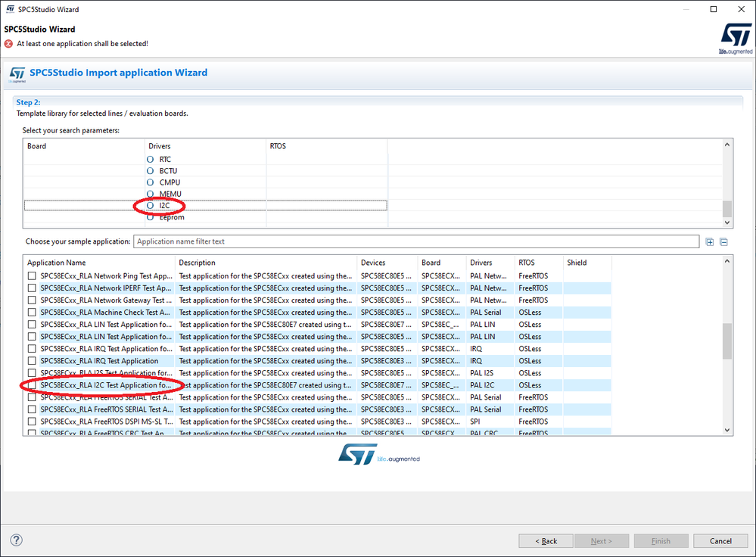The height and width of the screenshot is (557, 756).
Task: Click 'Drivers' header in search parameters
Action: [160, 146]
